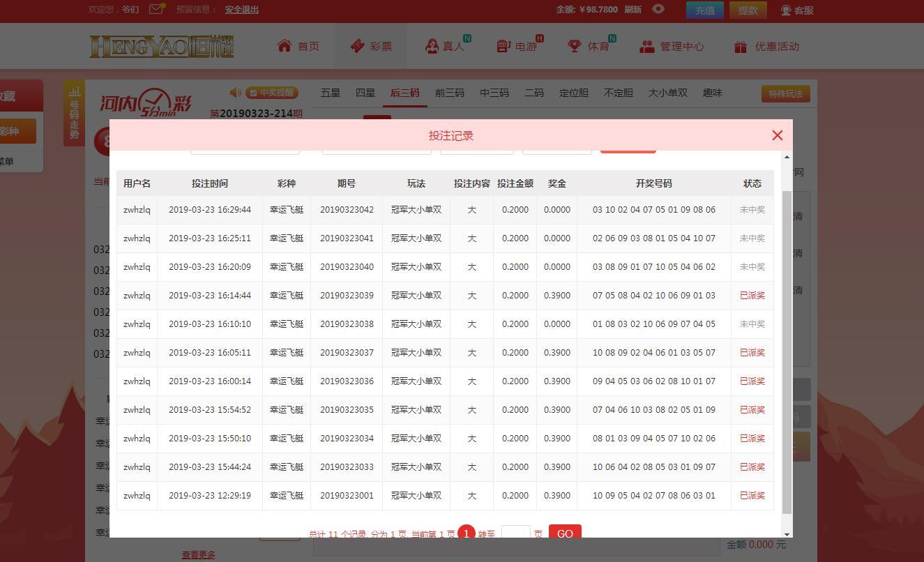Open the 优惠活动 gift box icon
This screenshot has height=562, width=924.
[x=741, y=47]
